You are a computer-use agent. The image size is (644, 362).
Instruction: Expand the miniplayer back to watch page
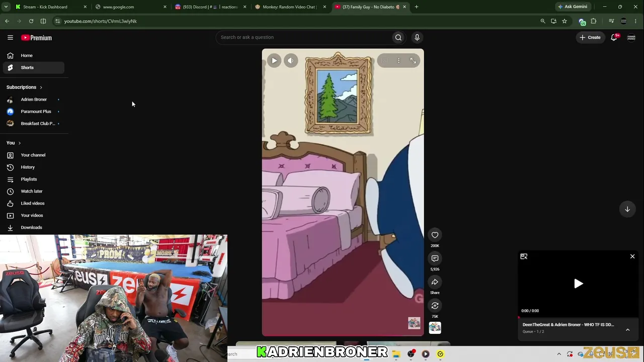(x=524, y=256)
